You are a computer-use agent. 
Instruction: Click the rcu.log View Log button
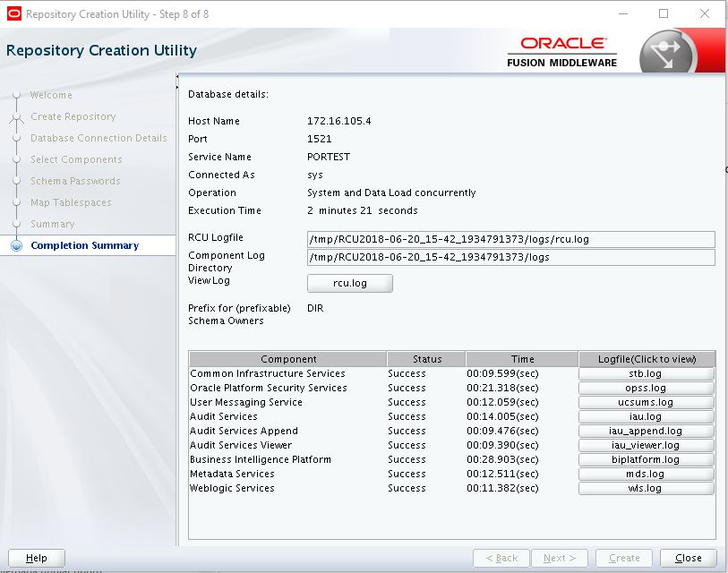tap(350, 283)
